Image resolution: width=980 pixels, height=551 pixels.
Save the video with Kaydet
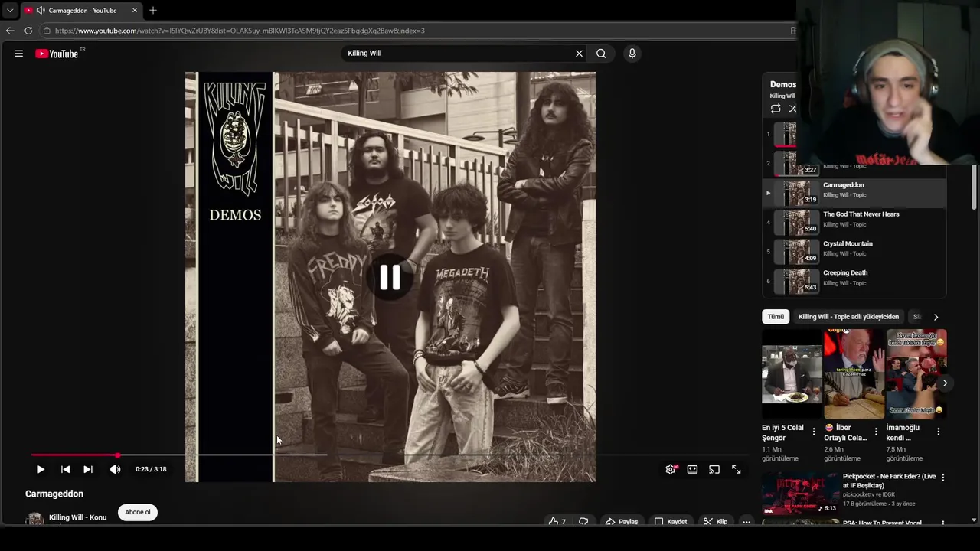[x=671, y=522]
